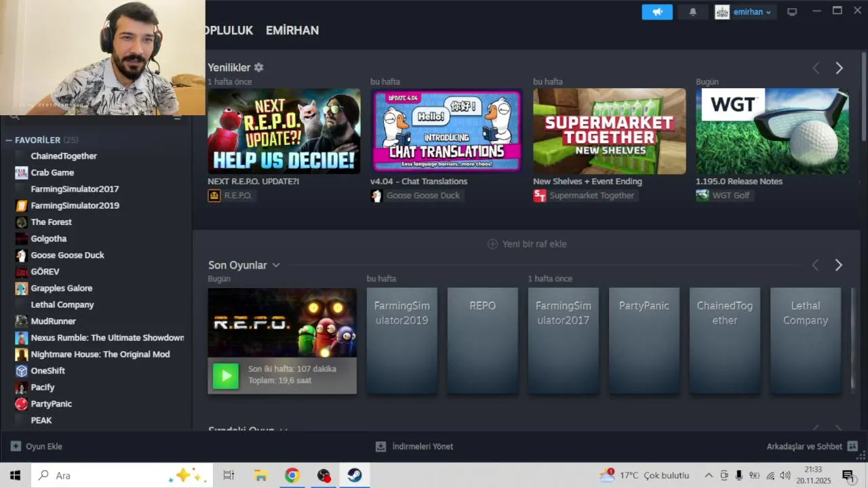868x488 pixels.
Task: Open the NEXT R.E.P.O. UPDATE news thumbnail
Action: coord(284,131)
